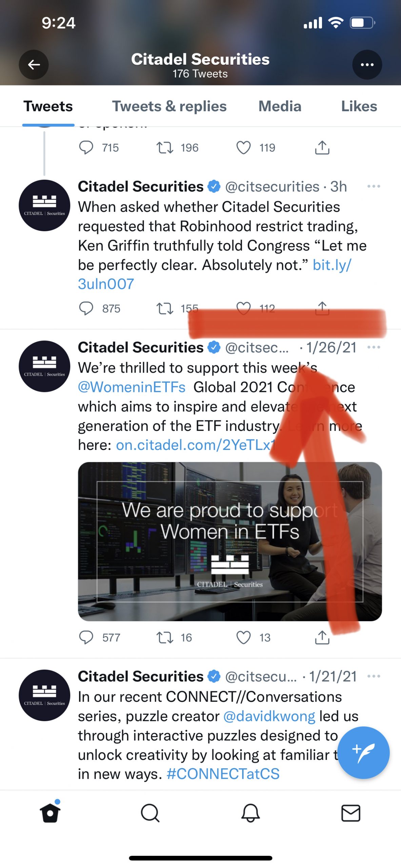Open profile more options menu

coord(367,65)
